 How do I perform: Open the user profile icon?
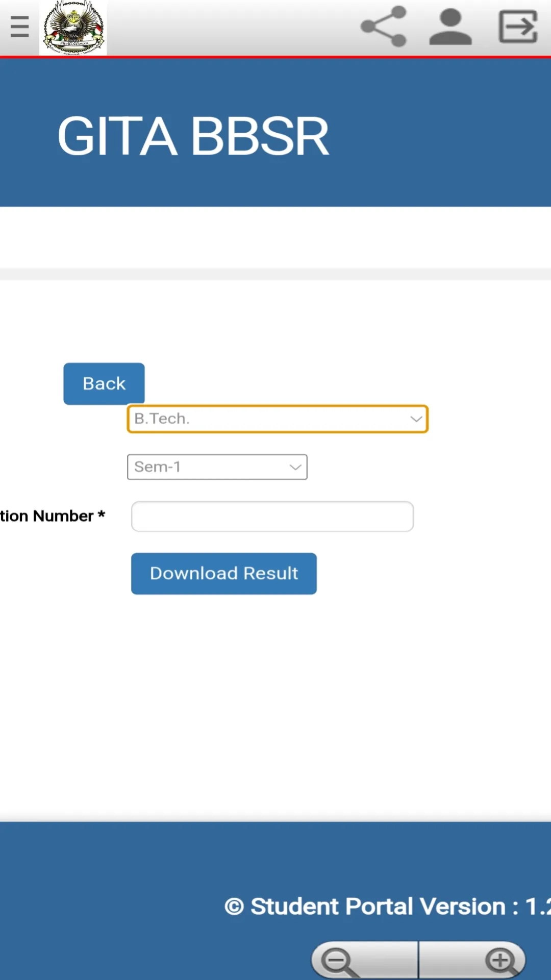450,27
